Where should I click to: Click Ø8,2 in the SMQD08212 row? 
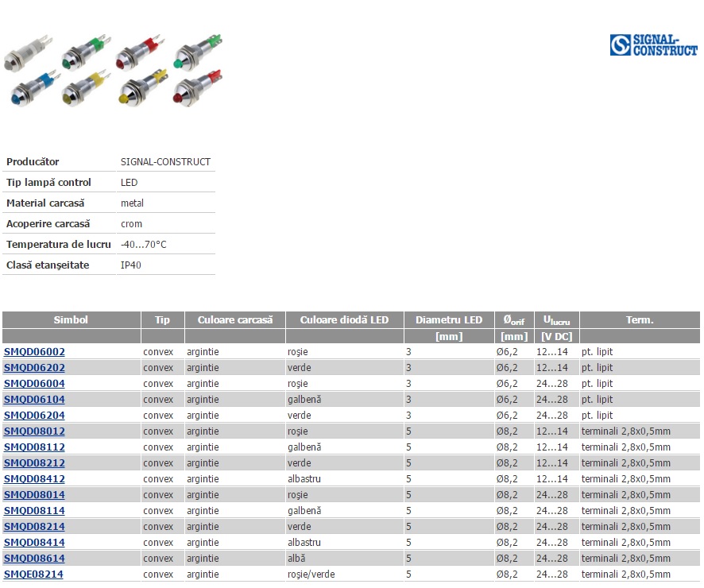508,463
